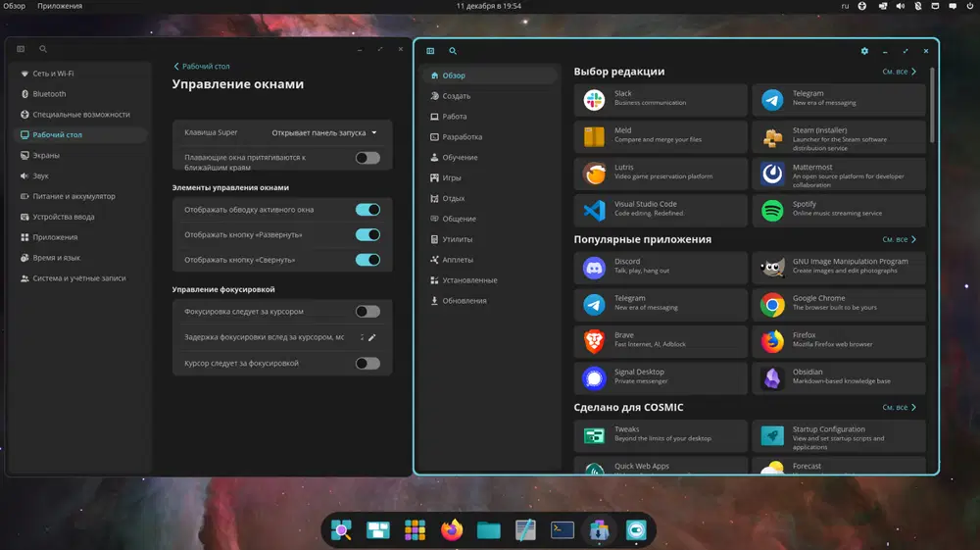
Task: Click search icon in the Settings window
Action: coord(43,49)
